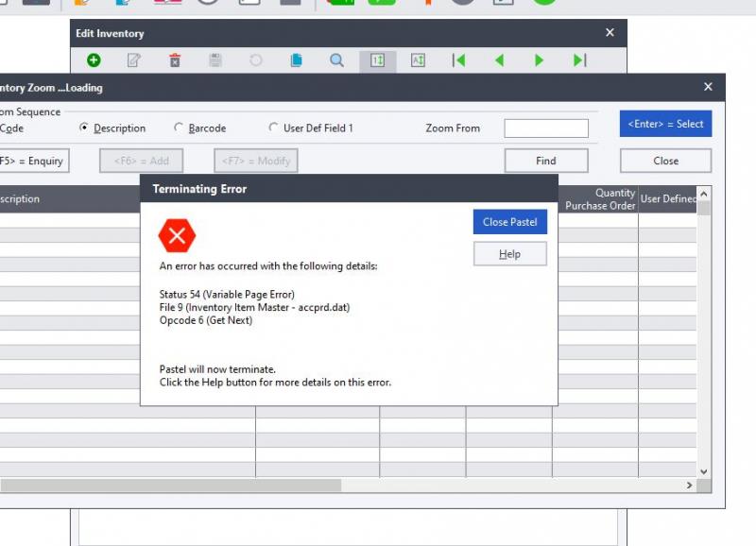
Task: Select the numeric sort order icon
Action: coord(377,60)
